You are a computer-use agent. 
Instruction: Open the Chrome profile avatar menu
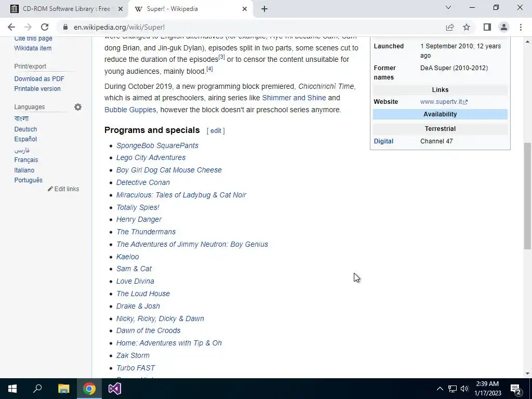click(504, 27)
